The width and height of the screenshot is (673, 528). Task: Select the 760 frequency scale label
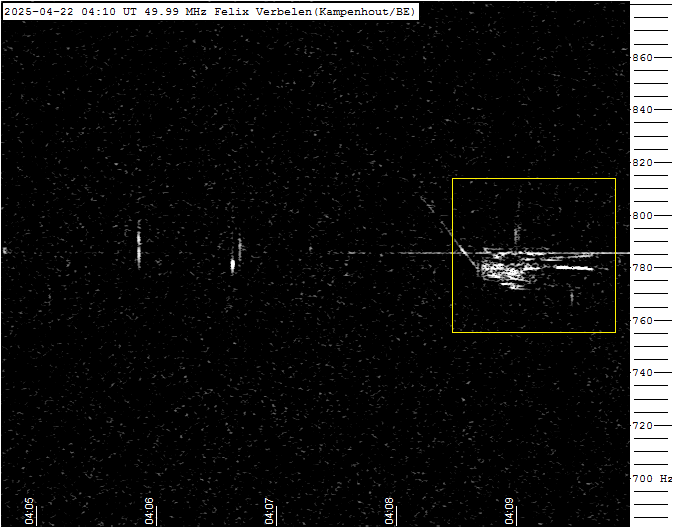(x=642, y=321)
